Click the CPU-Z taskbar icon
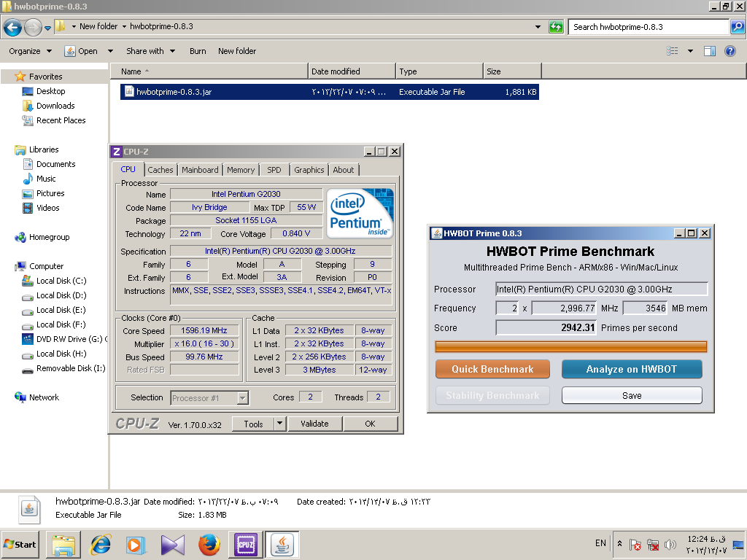Viewport: 747px width, 560px height. tap(245, 545)
